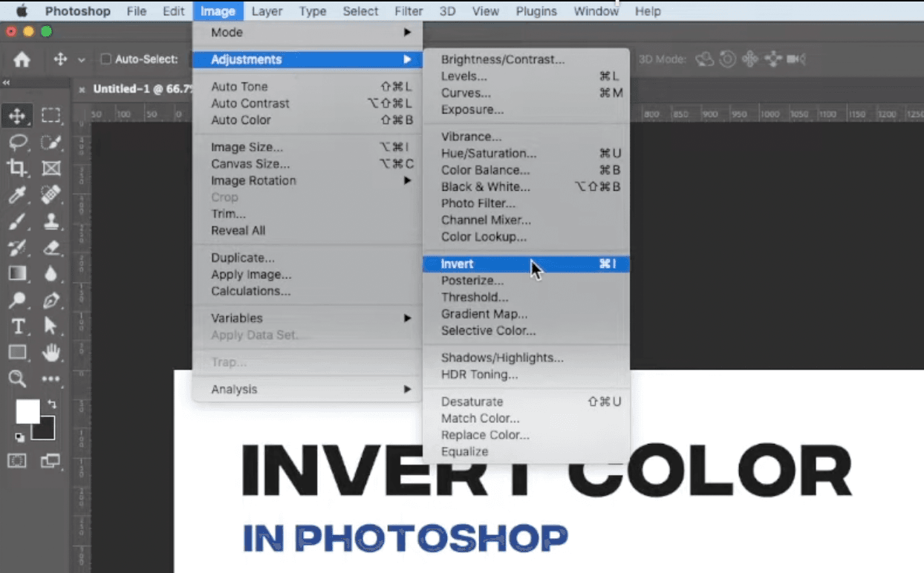Reset to default foreground and background colors
The height and width of the screenshot is (573, 924).
point(19,437)
